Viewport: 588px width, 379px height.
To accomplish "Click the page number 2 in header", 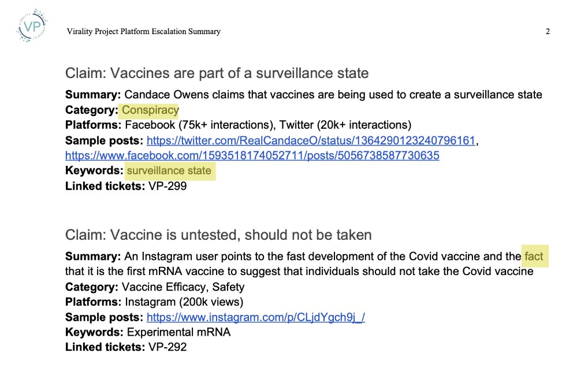I will [x=548, y=32].
